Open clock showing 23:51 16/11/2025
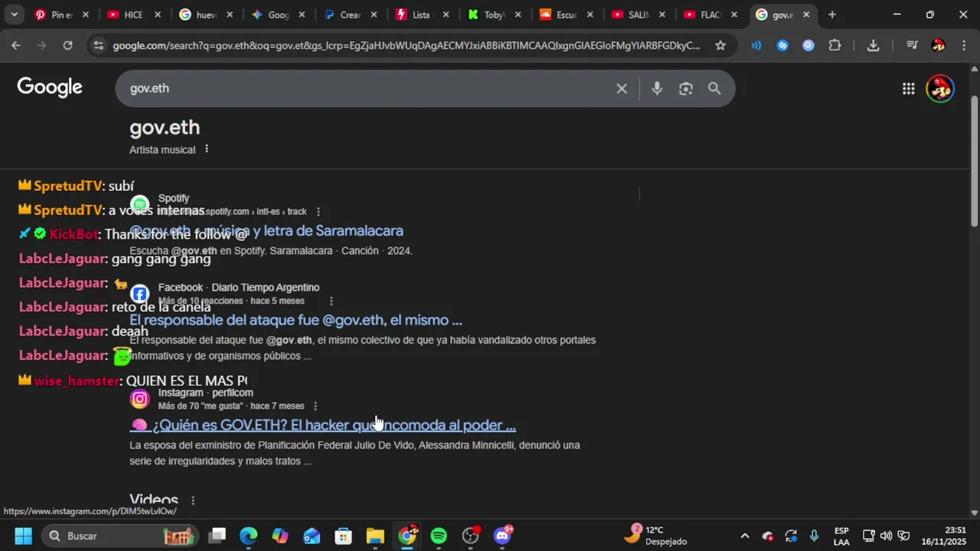 (x=944, y=536)
